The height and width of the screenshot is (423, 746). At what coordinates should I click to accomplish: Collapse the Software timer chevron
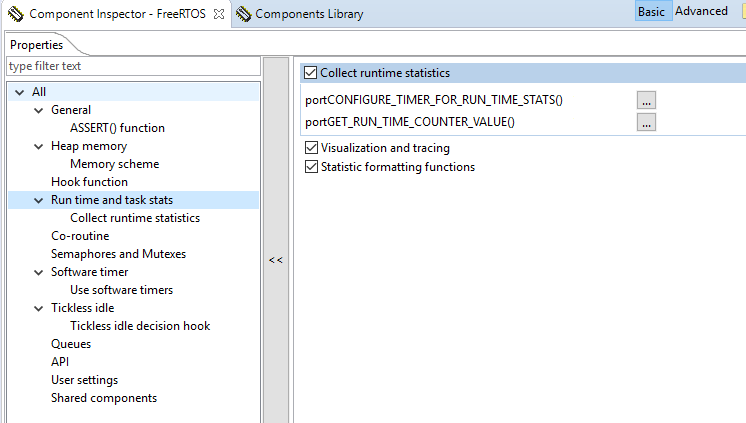39,273
